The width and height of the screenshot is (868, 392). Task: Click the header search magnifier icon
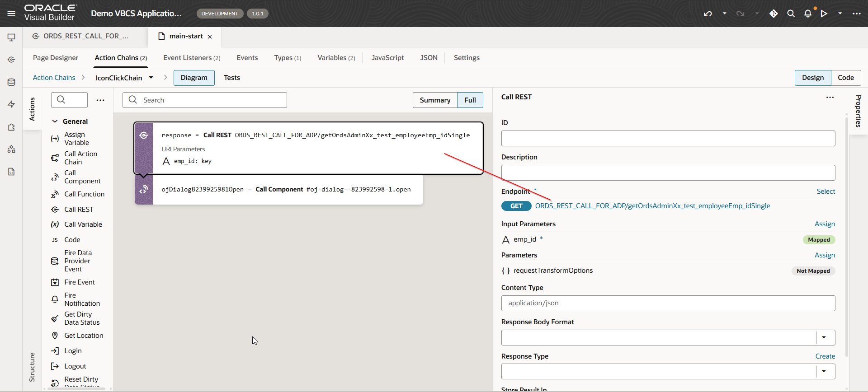(x=791, y=14)
